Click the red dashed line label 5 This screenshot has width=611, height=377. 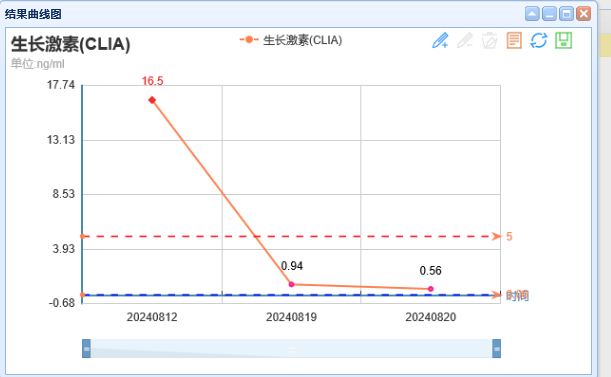click(509, 236)
